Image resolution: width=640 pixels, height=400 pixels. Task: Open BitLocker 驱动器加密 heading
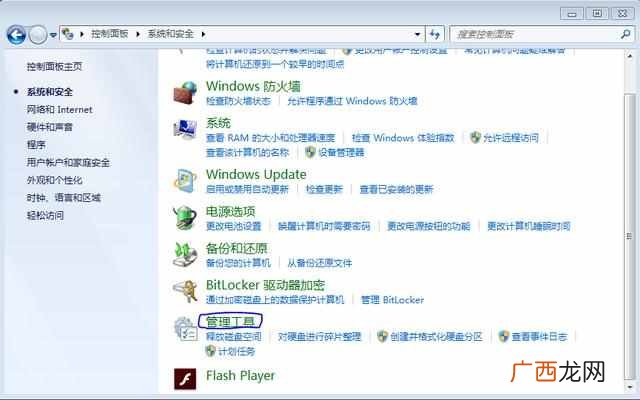265,285
